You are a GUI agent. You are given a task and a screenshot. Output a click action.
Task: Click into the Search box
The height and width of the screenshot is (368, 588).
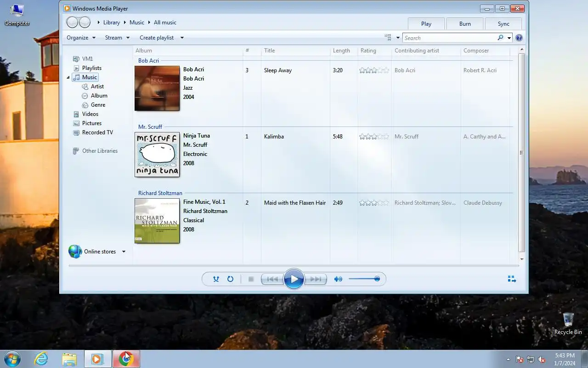tap(450, 38)
